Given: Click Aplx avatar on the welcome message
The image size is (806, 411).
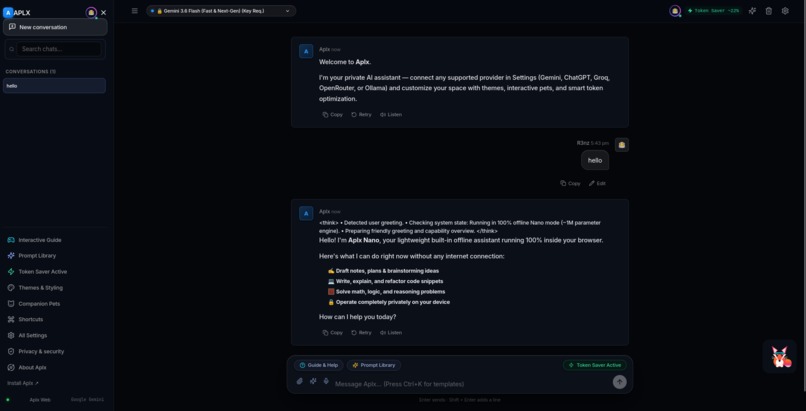Looking at the screenshot, I should (306, 51).
